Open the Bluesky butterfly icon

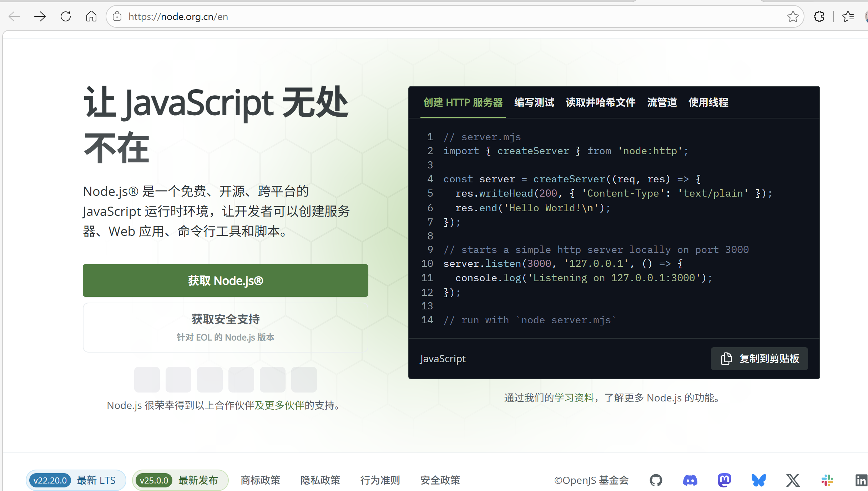pos(759,480)
